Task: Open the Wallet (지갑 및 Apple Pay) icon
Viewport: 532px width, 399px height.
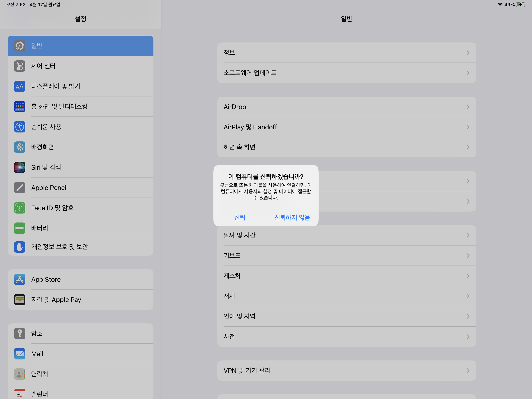Action: 19,300
